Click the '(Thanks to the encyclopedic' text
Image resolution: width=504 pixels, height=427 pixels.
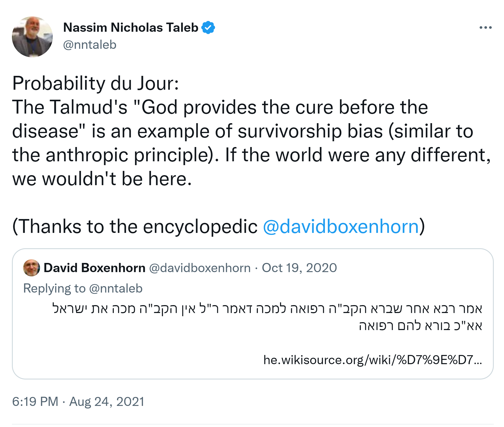(x=135, y=226)
